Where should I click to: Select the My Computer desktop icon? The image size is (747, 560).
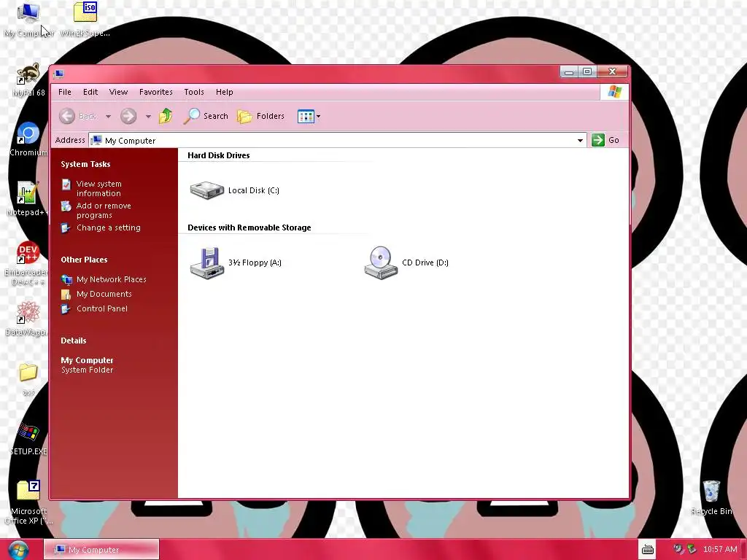tap(28, 20)
